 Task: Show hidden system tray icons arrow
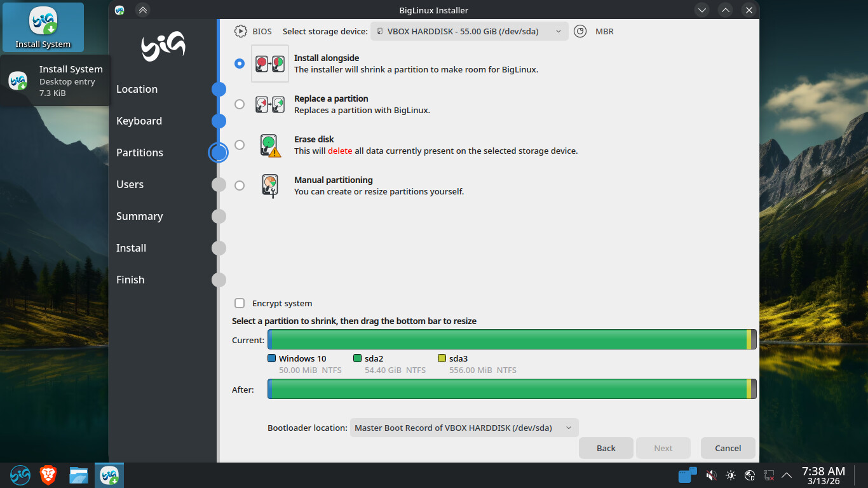coord(787,475)
